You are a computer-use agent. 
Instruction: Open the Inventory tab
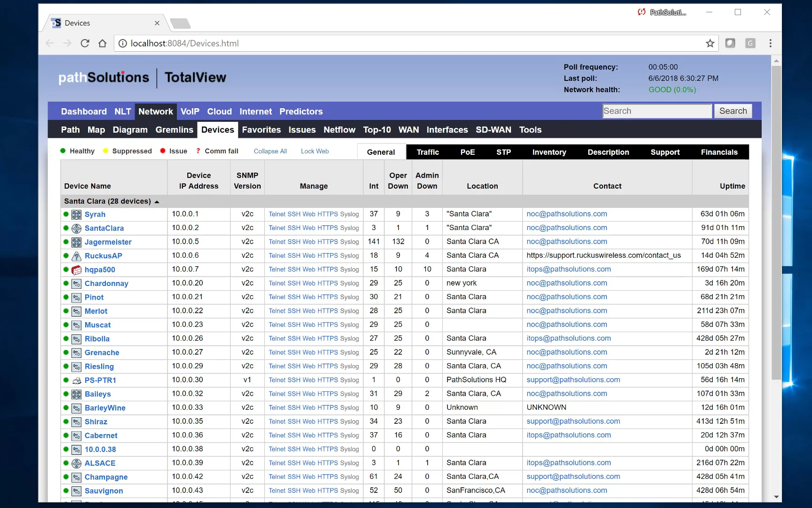[549, 152]
